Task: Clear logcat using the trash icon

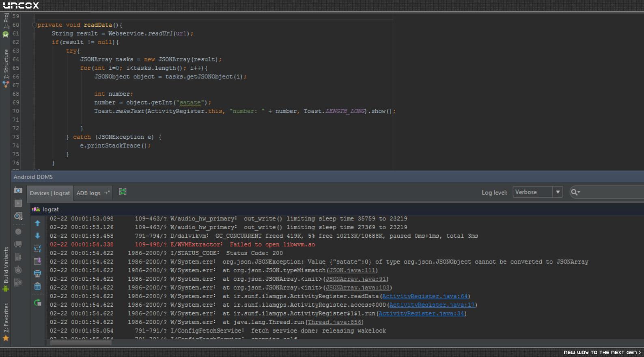Action: [x=37, y=286]
